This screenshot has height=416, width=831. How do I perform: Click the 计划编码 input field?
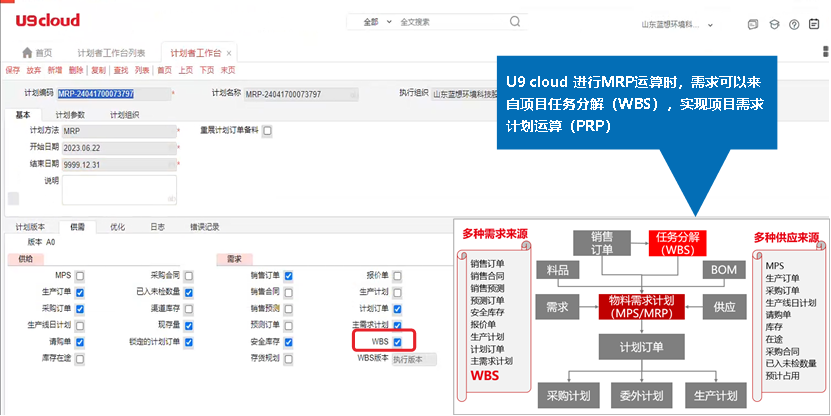tap(114, 94)
